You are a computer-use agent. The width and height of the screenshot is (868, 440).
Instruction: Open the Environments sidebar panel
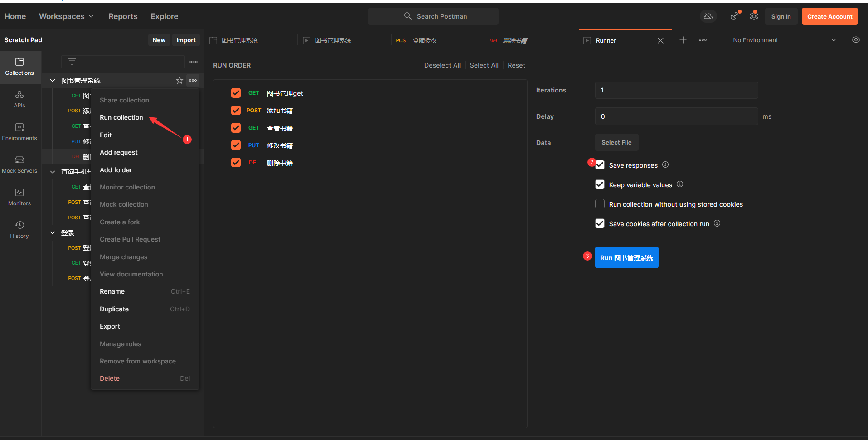point(19,132)
